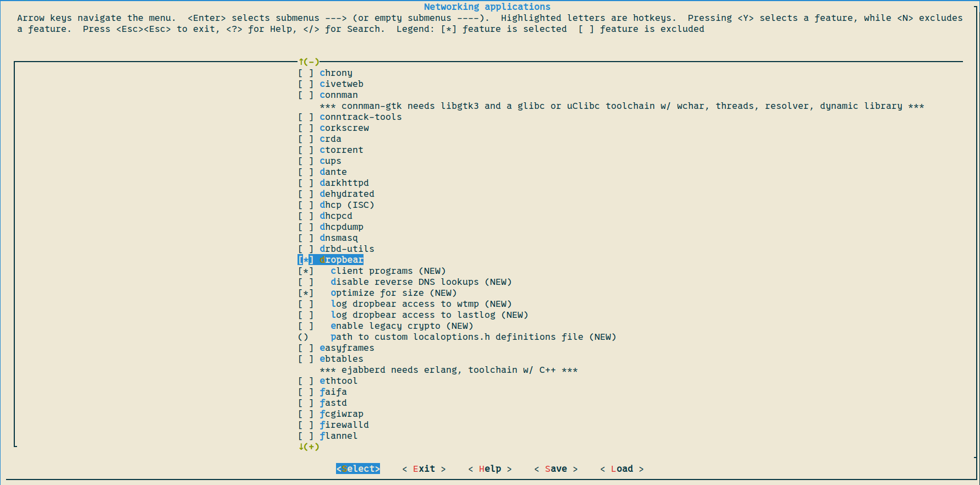
Task: Enable the connman checkbox
Action: point(306,95)
